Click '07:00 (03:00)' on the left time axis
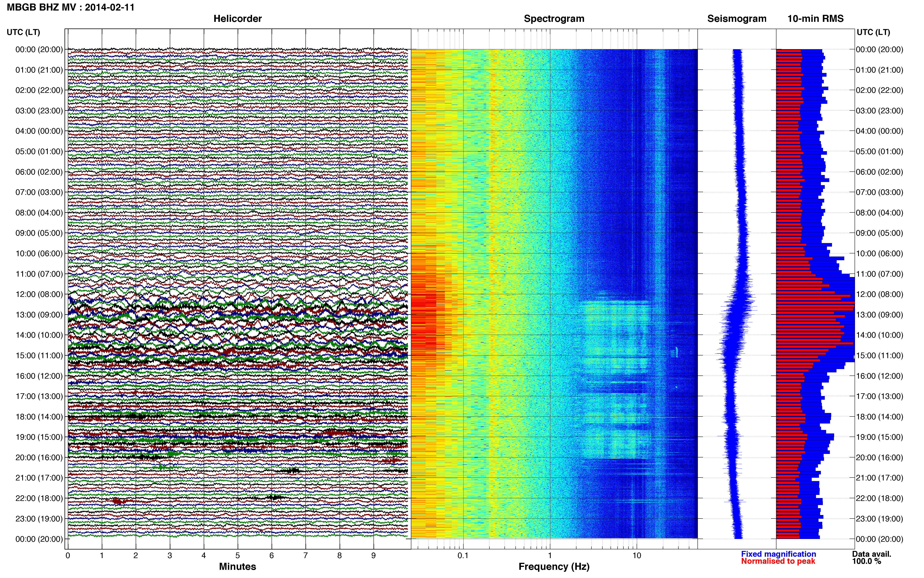This screenshot has height=578, width=924. click(39, 192)
